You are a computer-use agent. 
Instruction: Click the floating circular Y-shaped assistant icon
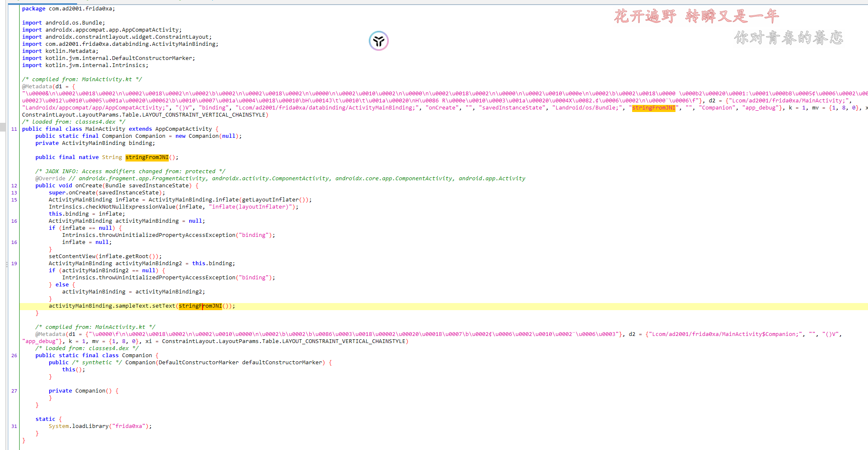click(x=378, y=41)
